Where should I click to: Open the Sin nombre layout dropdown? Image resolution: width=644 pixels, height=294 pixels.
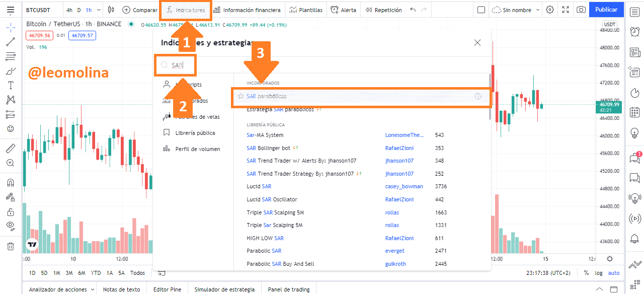click(x=516, y=10)
